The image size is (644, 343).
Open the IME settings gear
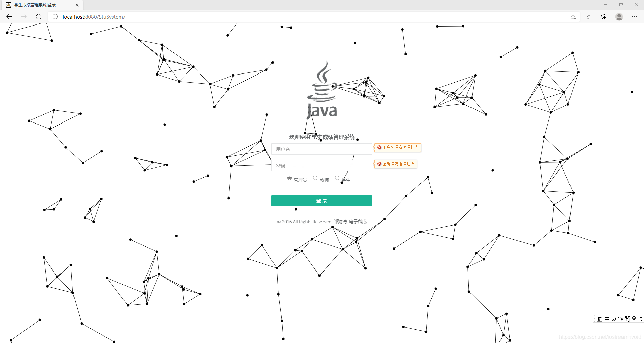[x=634, y=319]
